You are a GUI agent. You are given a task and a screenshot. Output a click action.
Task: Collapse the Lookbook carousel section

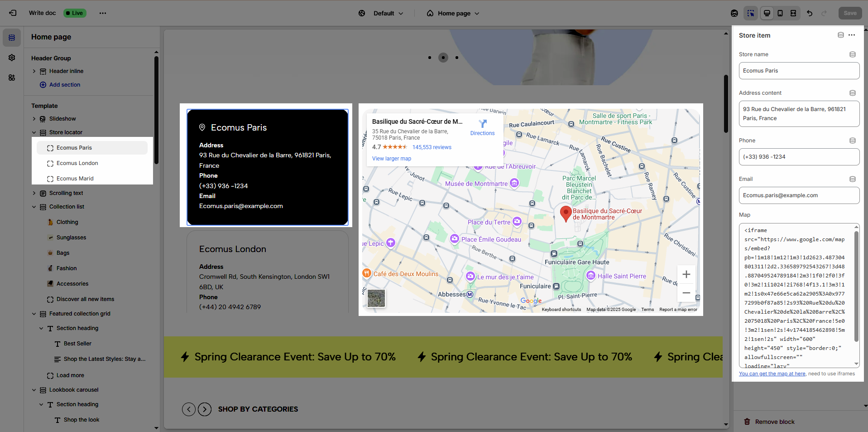click(34, 390)
